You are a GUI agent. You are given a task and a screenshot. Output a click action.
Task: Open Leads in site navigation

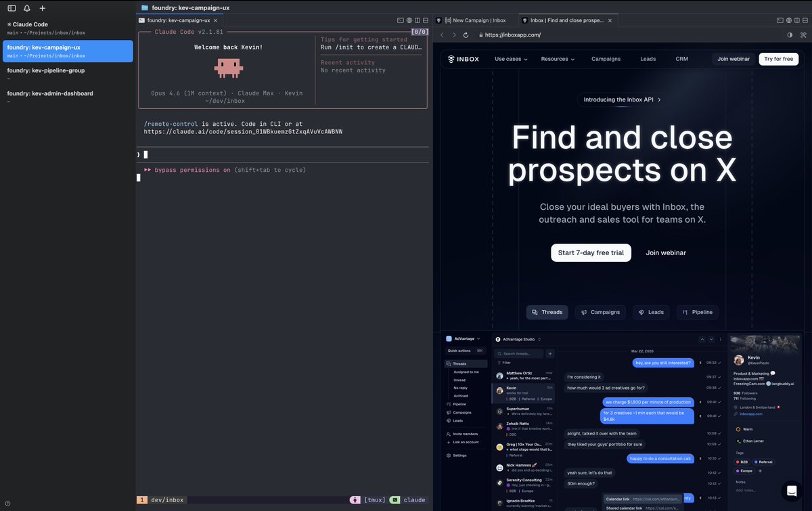pos(648,59)
